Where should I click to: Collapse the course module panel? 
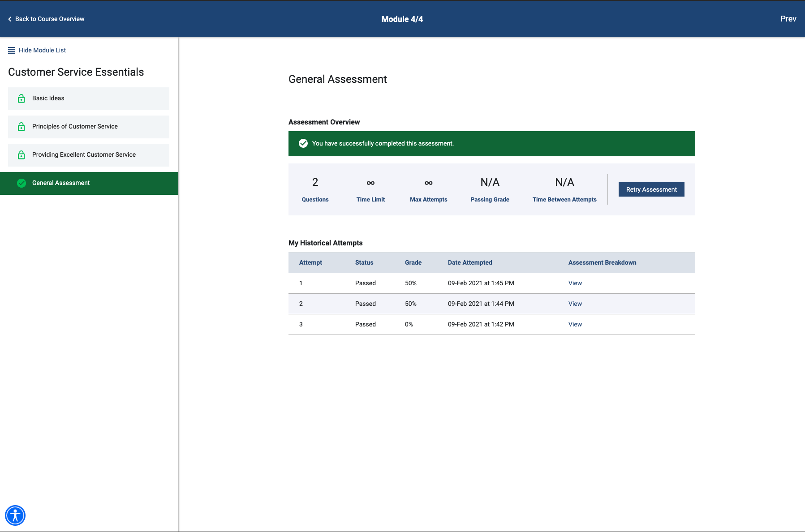42,50
